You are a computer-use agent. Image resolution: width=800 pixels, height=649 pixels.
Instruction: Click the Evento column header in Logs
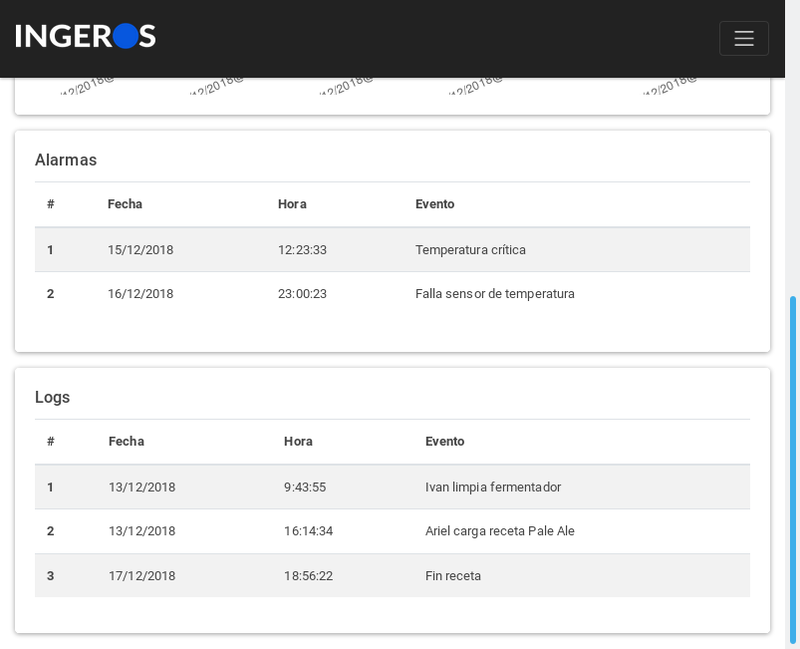tap(445, 441)
